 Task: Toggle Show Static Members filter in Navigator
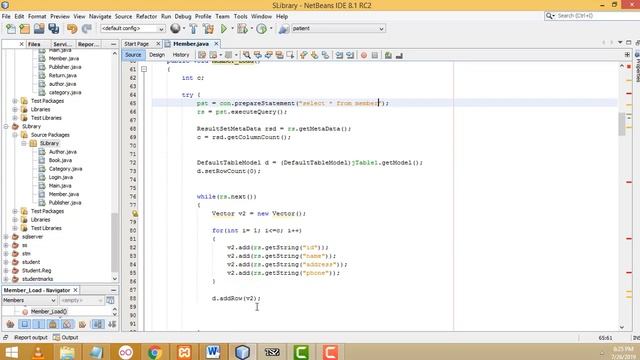point(38,324)
